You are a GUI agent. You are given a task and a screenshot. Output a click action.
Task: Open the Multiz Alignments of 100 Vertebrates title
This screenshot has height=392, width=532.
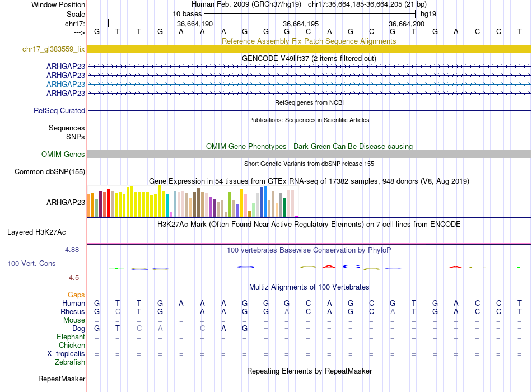[309, 287]
